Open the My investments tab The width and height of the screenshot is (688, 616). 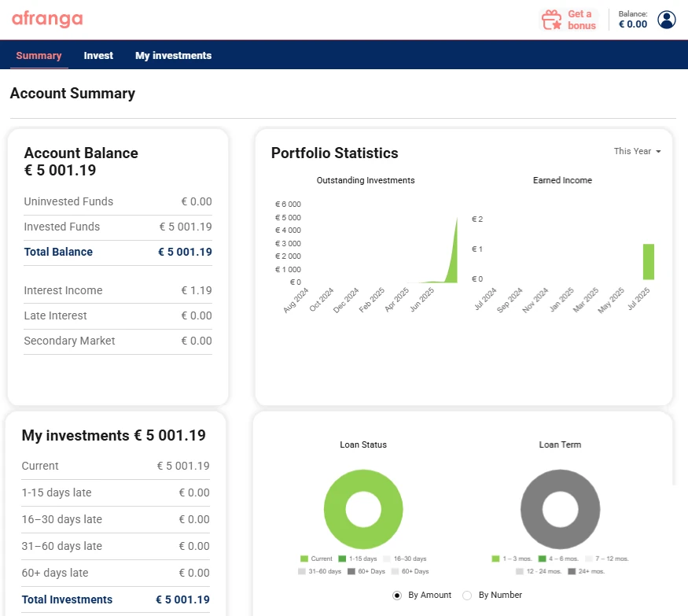click(x=173, y=56)
